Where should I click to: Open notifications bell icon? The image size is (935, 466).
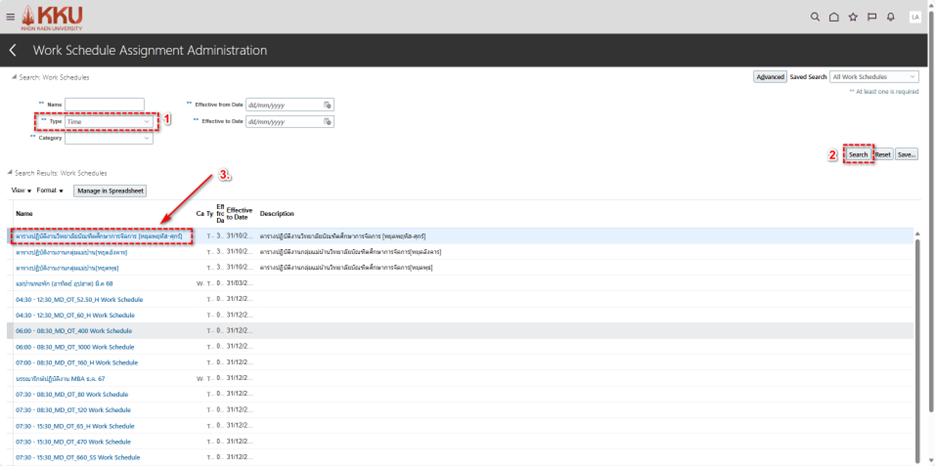[891, 17]
